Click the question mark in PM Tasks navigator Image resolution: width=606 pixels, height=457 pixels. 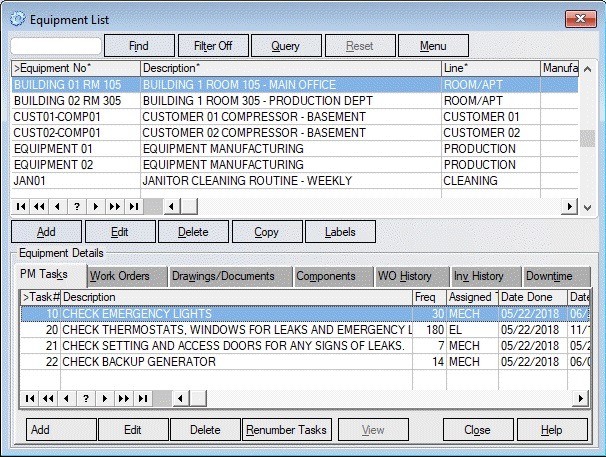point(86,398)
